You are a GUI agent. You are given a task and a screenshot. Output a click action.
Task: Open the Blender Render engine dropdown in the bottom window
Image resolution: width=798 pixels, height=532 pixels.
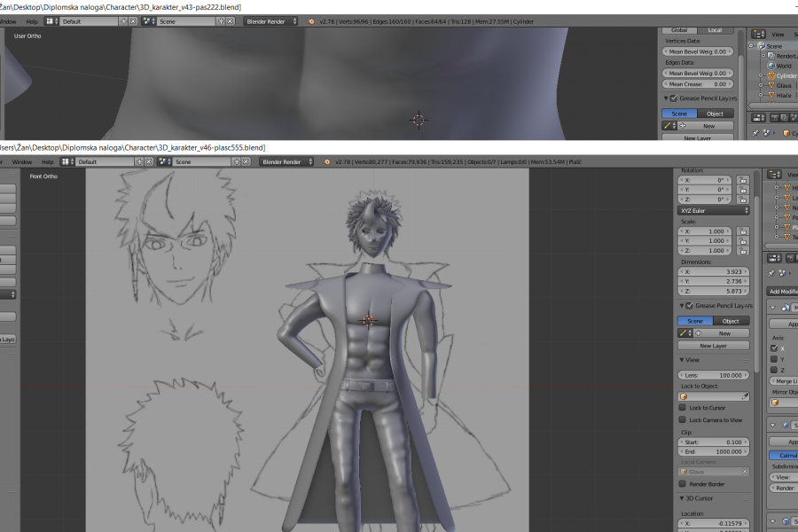(x=287, y=162)
